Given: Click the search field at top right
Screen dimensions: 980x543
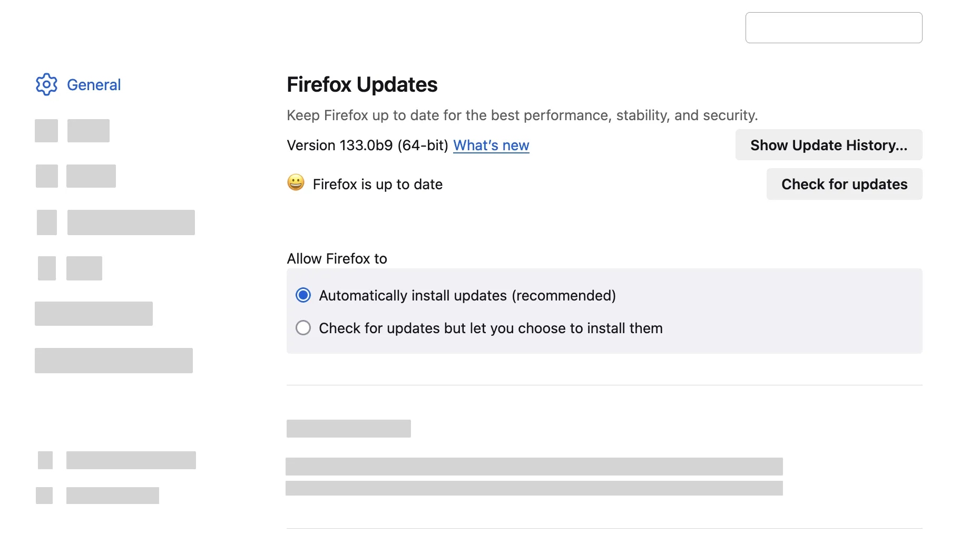Looking at the screenshot, I should pyautogui.click(x=834, y=27).
